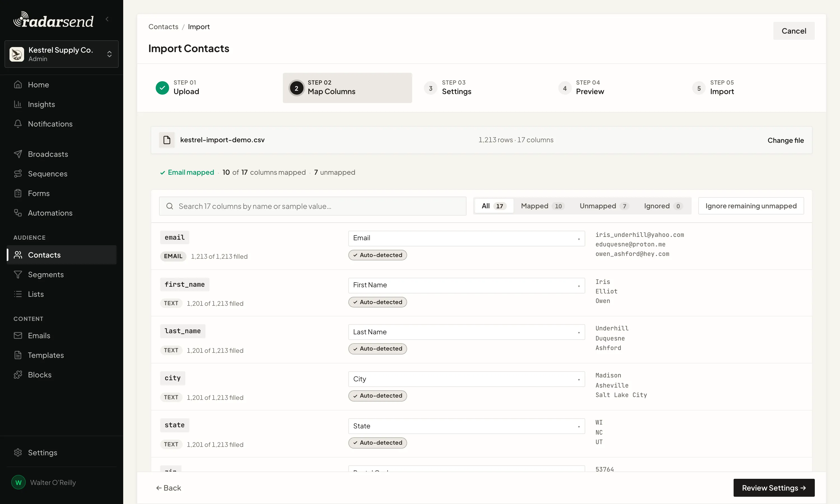Open the email column mapping dropdown
The image size is (840, 504).
click(x=466, y=238)
